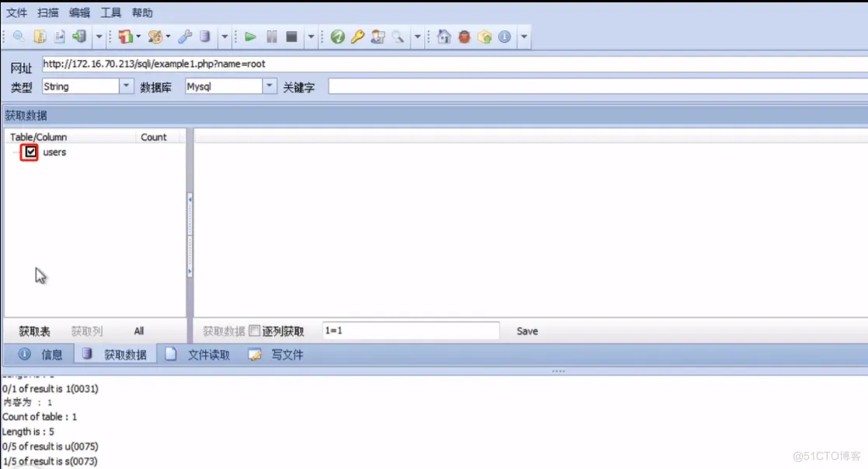Click the save document icon
The width and height of the screenshot is (868, 469).
pyautogui.click(x=59, y=37)
